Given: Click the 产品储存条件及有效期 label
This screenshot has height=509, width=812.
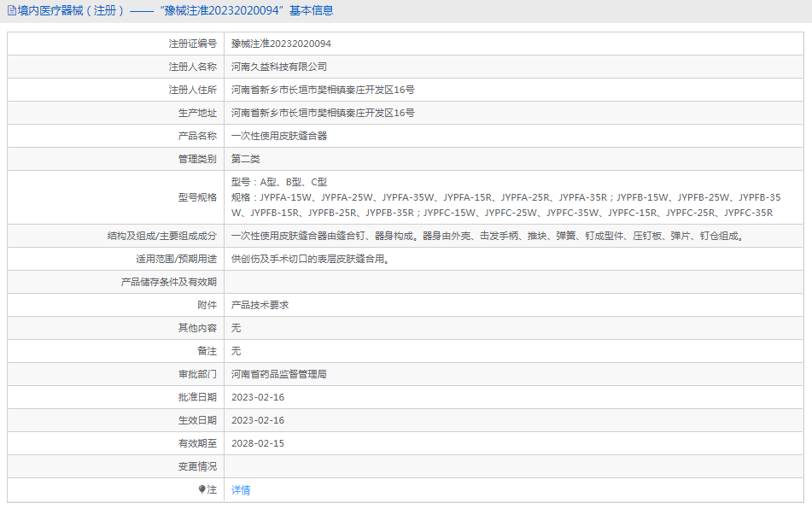Looking at the screenshot, I should [x=169, y=282].
